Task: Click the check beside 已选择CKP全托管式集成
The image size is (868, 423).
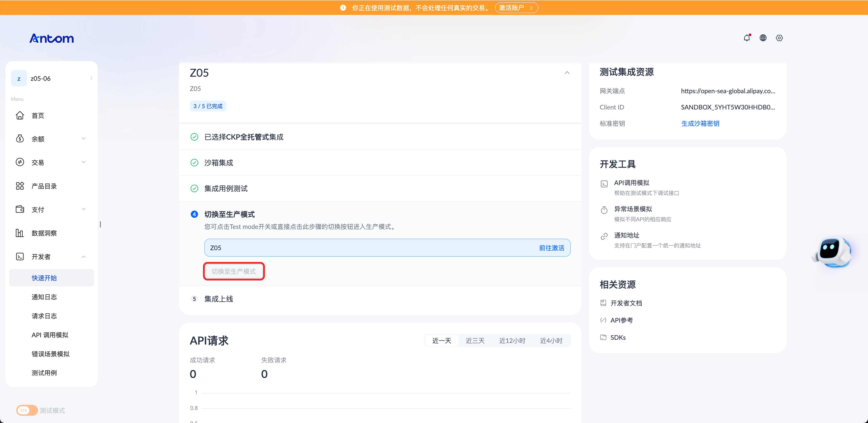Action: click(x=194, y=137)
